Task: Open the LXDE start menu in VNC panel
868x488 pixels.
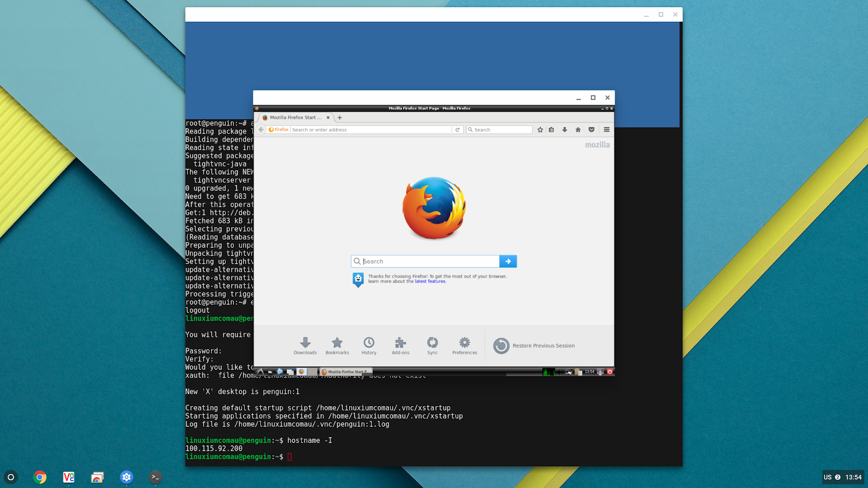Action: pyautogui.click(x=259, y=372)
